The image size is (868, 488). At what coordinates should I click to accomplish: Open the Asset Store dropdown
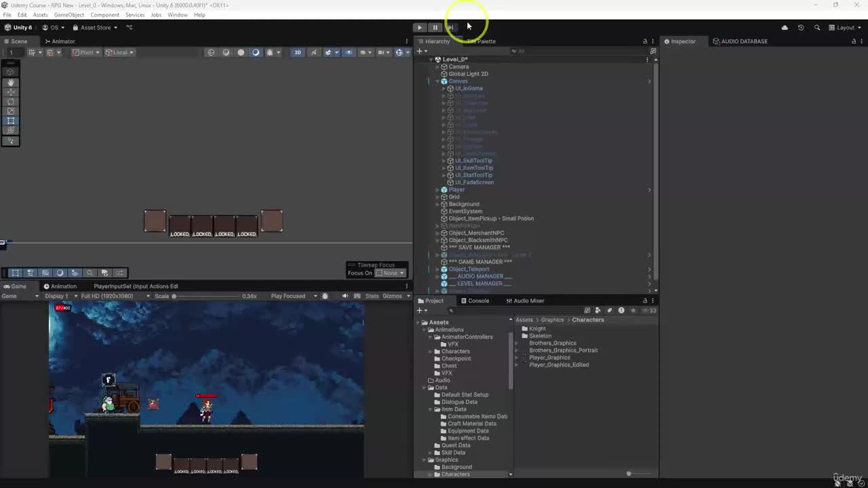pyautogui.click(x=96, y=28)
